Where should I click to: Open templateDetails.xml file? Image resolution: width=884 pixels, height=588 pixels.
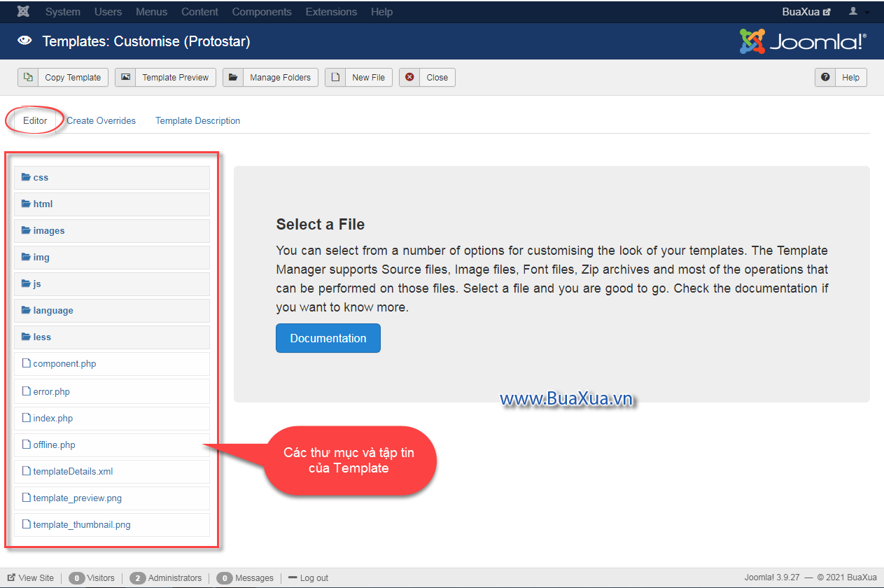click(112, 472)
